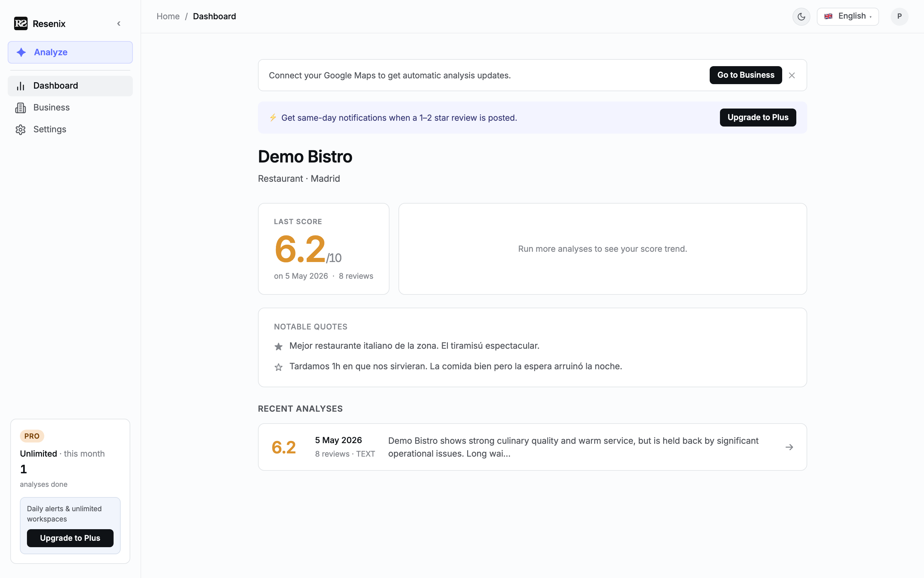
Task: Click Upgrade to Plus in banner
Action: click(757, 117)
